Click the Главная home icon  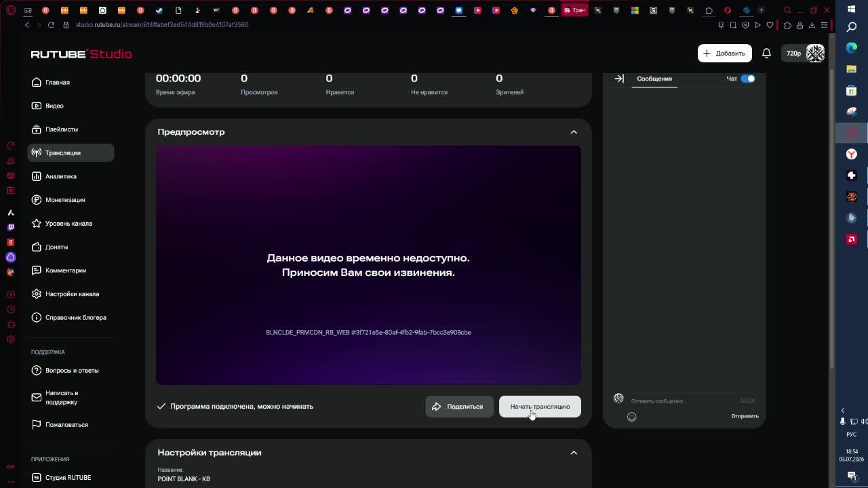click(37, 82)
